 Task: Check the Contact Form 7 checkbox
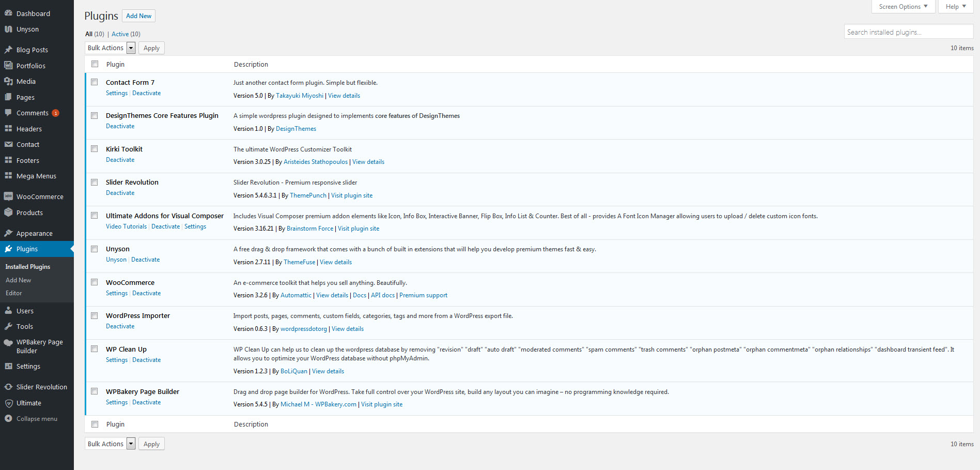[x=95, y=82]
